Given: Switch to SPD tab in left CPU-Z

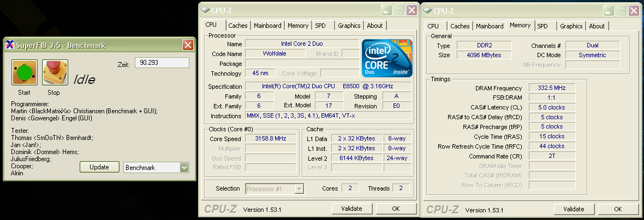Looking at the screenshot, I should click(x=320, y=26).
